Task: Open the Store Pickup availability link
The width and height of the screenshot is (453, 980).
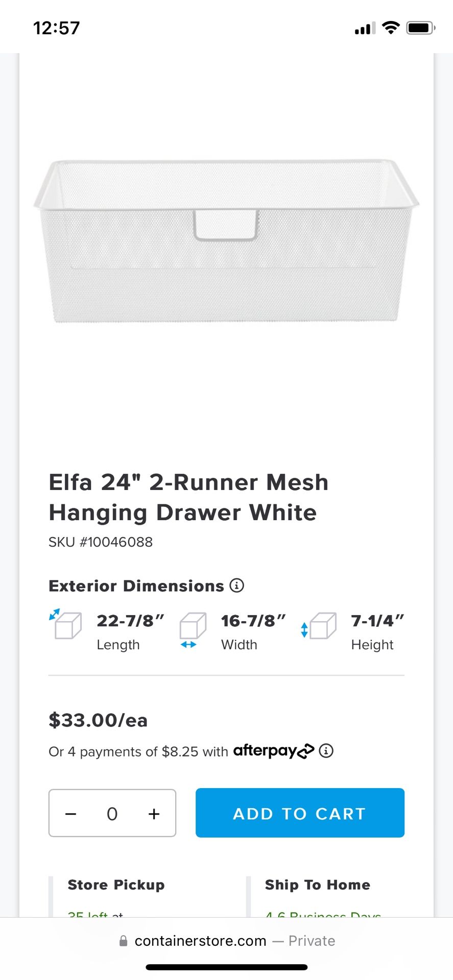Action: 96,914
